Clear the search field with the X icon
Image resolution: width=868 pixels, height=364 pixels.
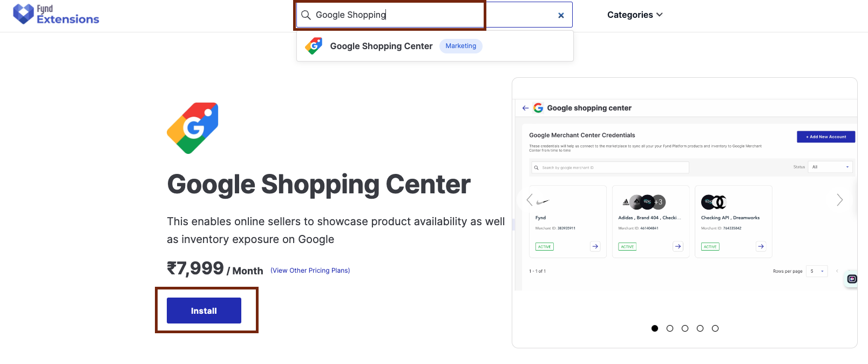pos(561,15)
